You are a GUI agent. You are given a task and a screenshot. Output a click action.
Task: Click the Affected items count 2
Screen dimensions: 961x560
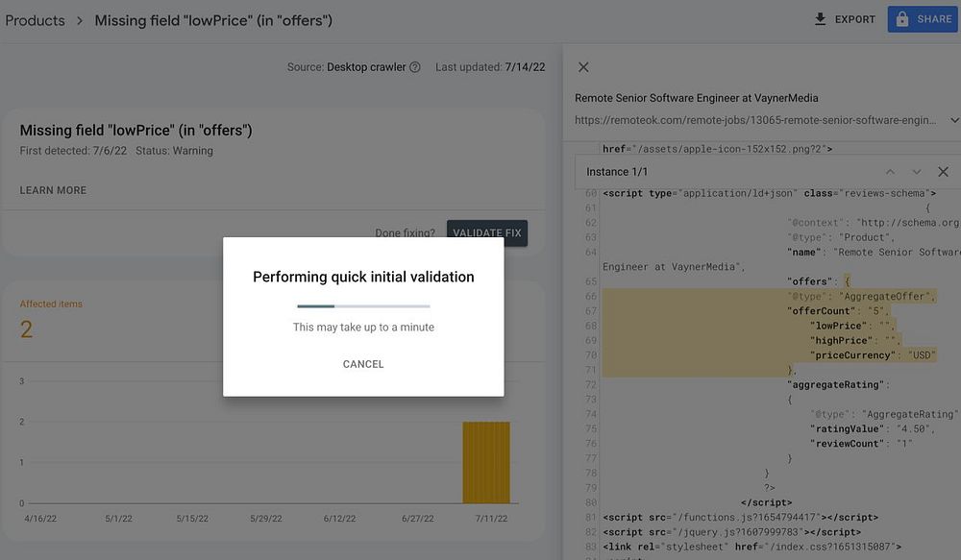point(26,329)
